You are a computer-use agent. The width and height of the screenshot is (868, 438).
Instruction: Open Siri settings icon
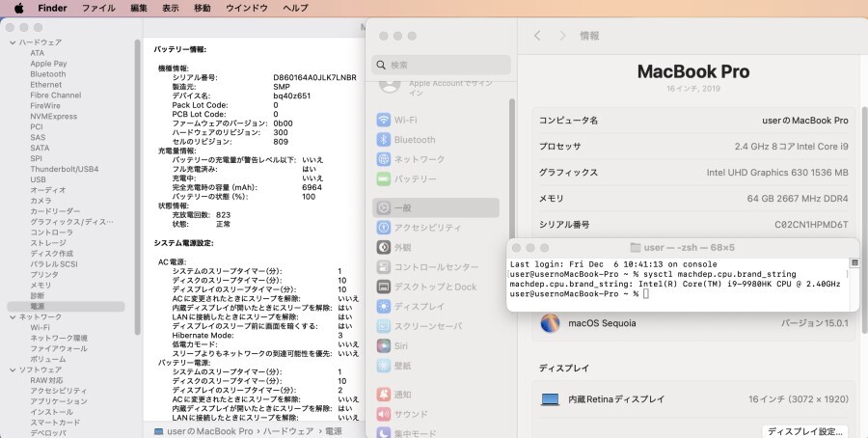pyautogui.click(x=384, y=345)
